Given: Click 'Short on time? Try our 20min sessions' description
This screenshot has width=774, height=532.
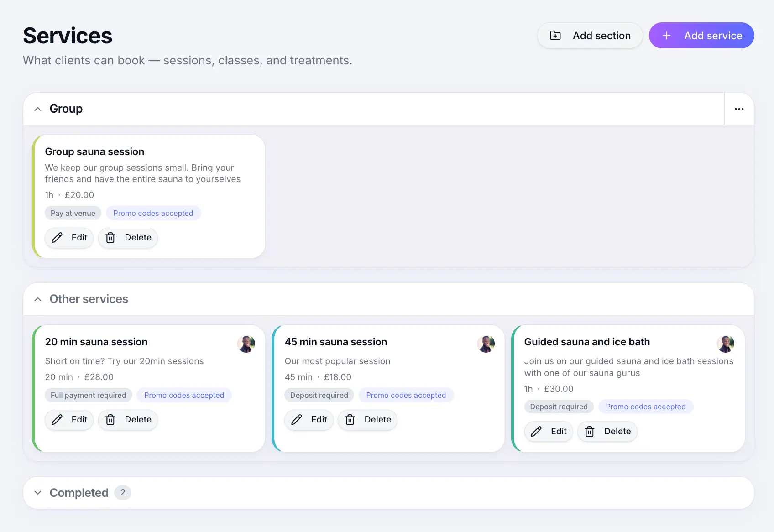Looking at the screenshot, I should (124, 361).
